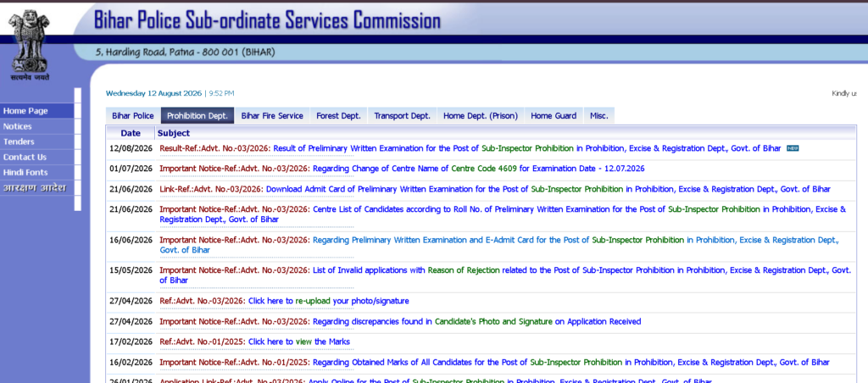Viewport: 868px width, 383px height.
Task: Click the 9:52 PM time text
Action: 221,93
